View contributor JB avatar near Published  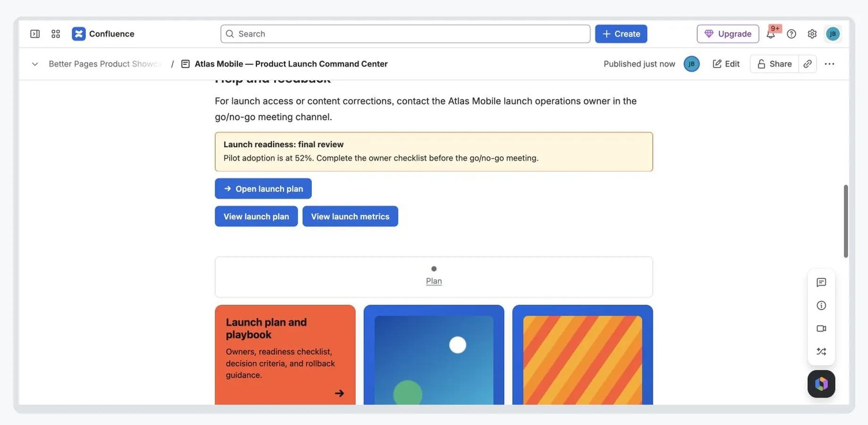692,64
